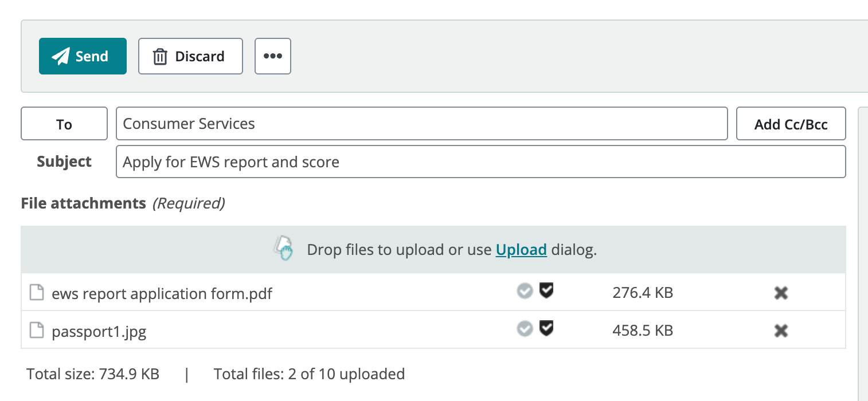Image resolution: width=868 pixels, height=401 pixels.
Task: Discard the current message draft
Action: click(x=190, y=56)
